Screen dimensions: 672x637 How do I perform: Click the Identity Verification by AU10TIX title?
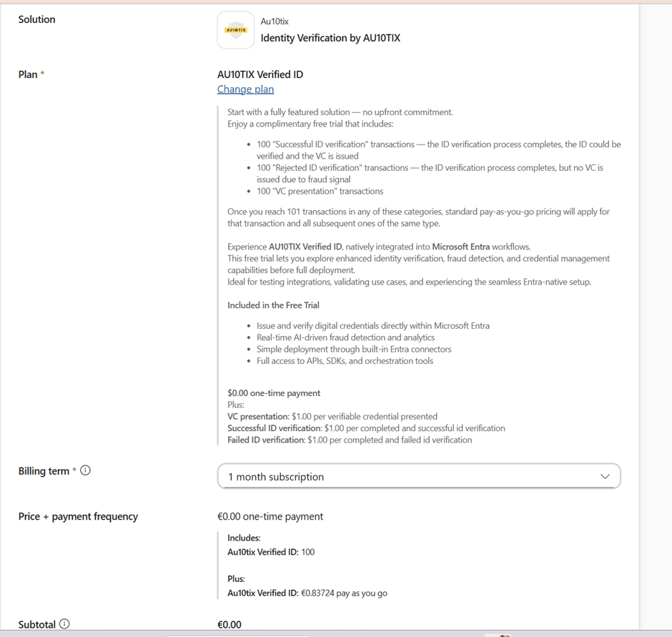click(330, 38)
